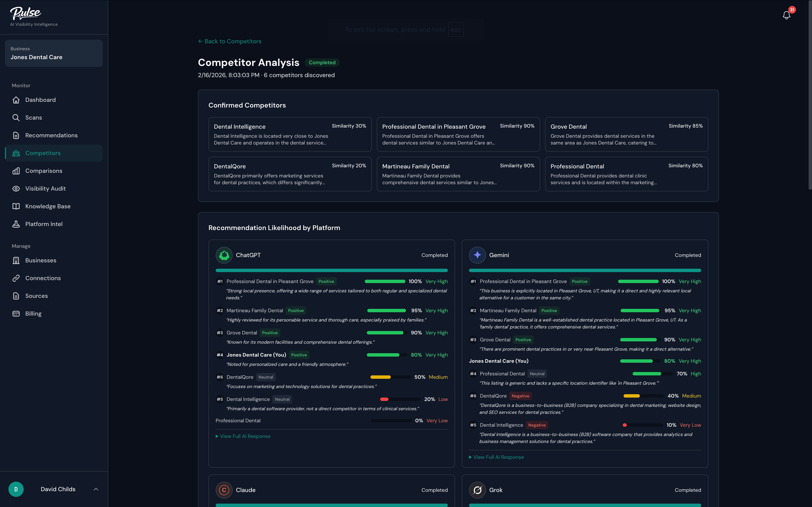The width and height of the screenshot is (812, 507).
Task: Open Platform Intel via the flask icon
Action: 16,224
